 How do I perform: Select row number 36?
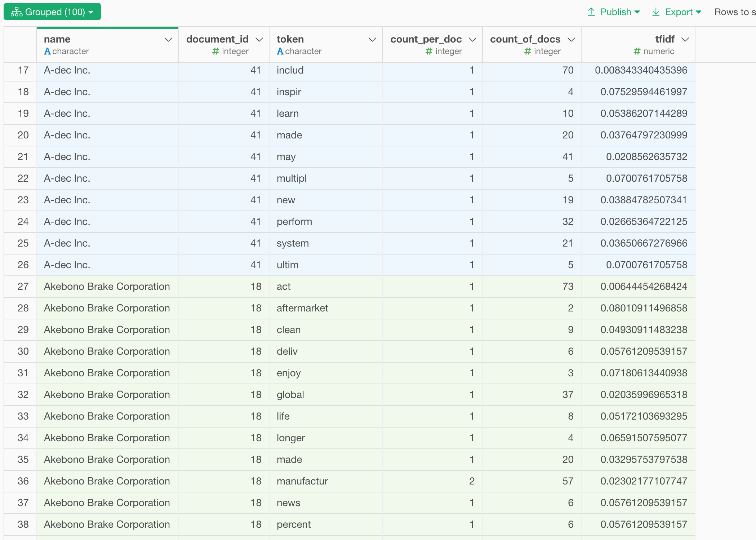tap(23, 481)
